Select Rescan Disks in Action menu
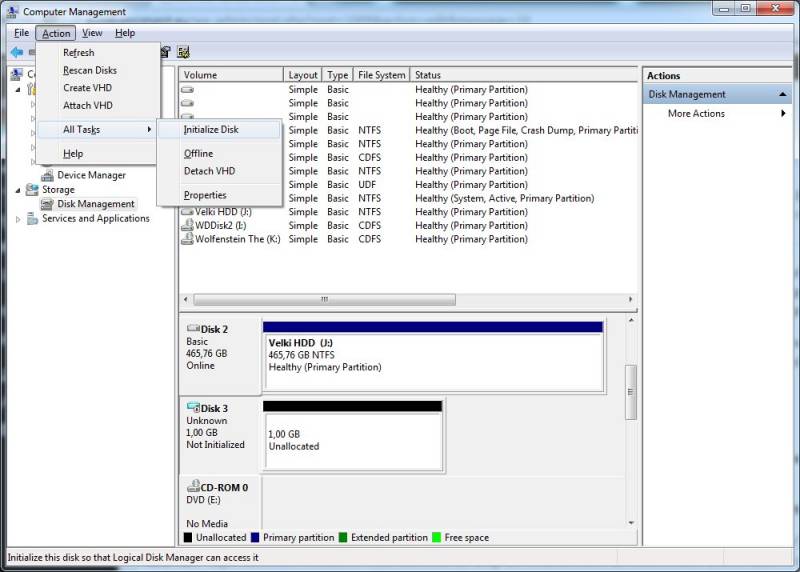This screenshot has height=572, width=800. point(89,70)
